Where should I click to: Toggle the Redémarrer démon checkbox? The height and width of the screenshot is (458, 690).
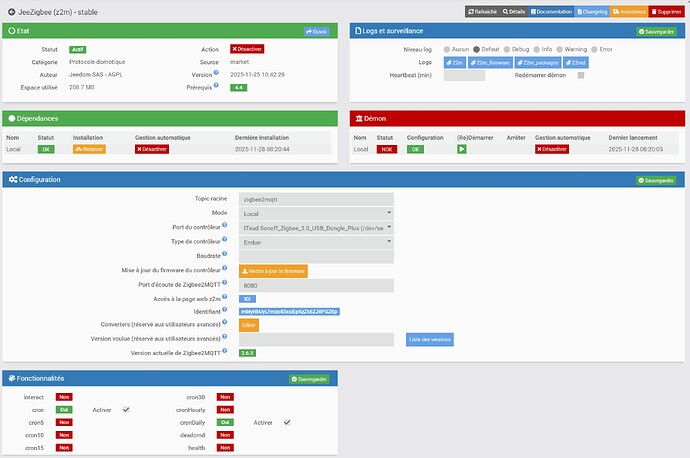(581, 75)
